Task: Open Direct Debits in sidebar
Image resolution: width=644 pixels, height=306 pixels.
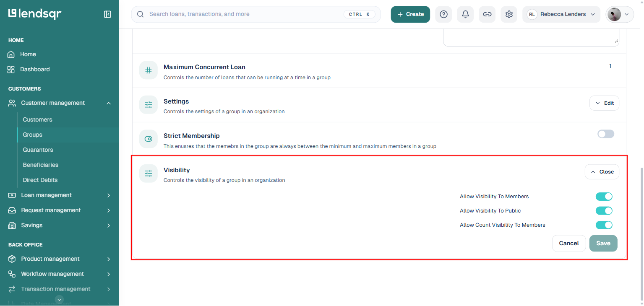Action: point(40,180)
